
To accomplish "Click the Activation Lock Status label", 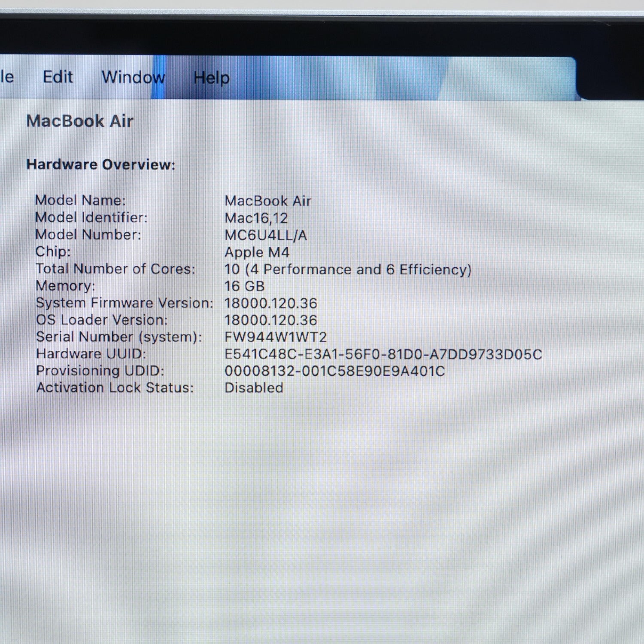I will [x=115, y=388].
